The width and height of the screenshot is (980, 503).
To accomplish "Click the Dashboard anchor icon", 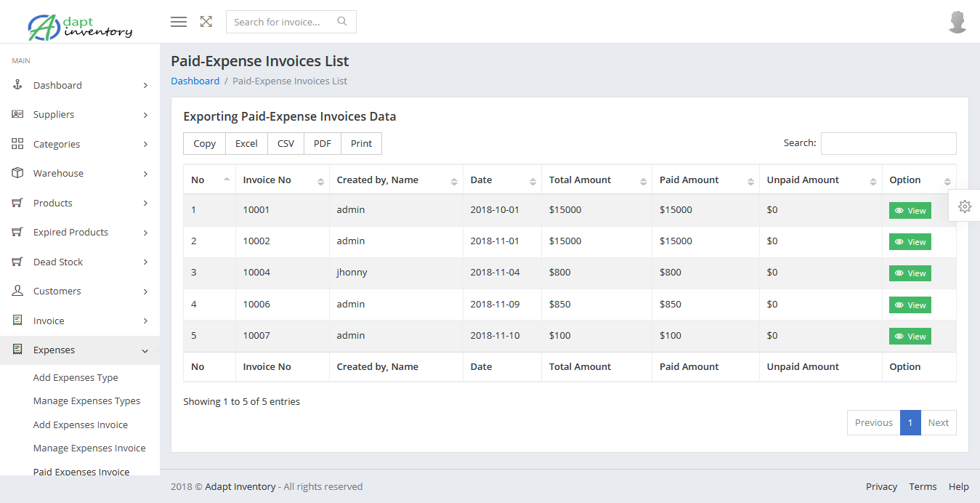I will (x=17, y=85).
